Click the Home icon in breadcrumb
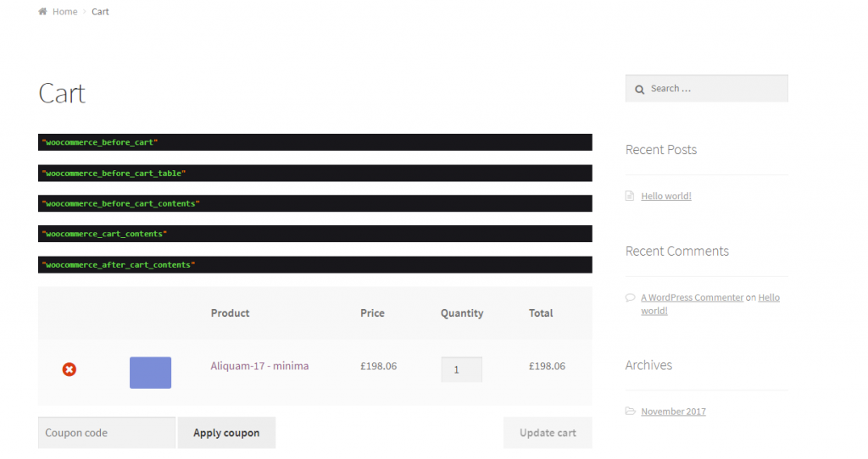Screen dimensions: 868x459 (x=42, y=12)
